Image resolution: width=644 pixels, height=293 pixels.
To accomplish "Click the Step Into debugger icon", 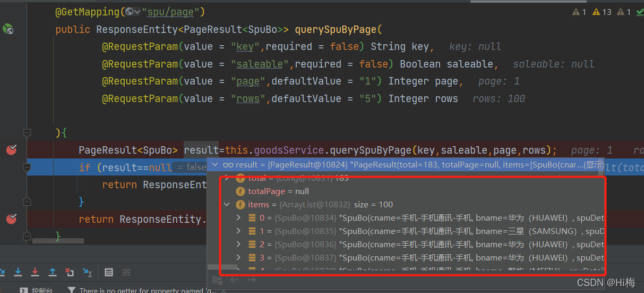I will point(18,272).
